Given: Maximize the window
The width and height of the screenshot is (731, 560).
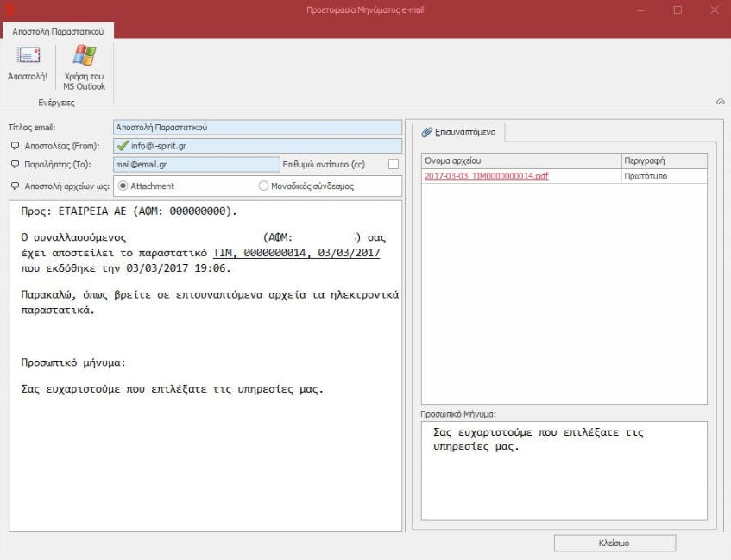Looking at the screenshot, I should click(x=677, y=9).
